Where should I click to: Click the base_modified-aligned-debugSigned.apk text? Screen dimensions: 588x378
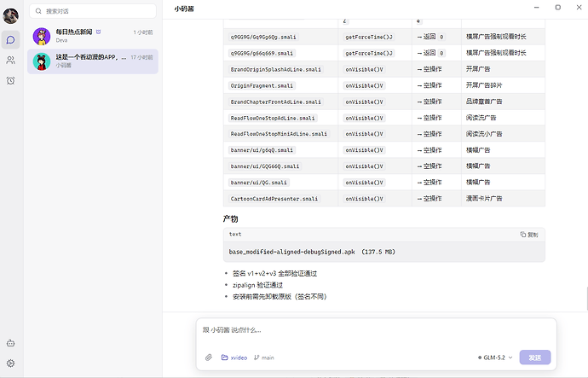coord(291,252)
